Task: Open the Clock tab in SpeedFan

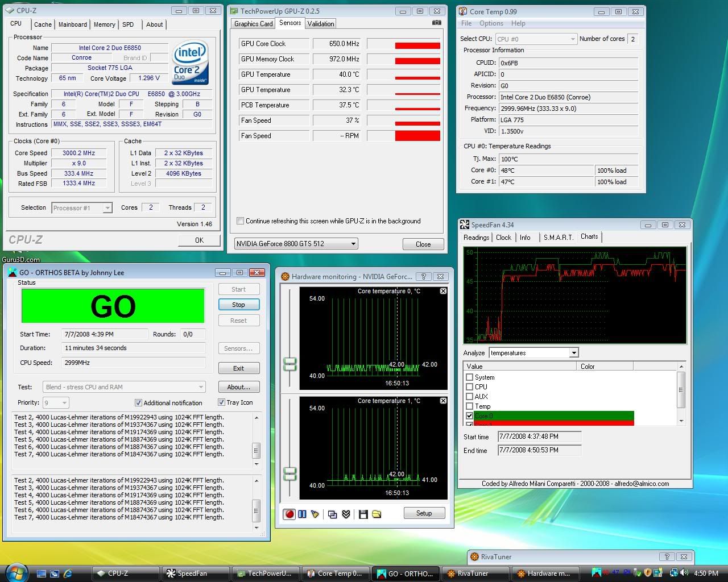Action: (x=503, y=238)
